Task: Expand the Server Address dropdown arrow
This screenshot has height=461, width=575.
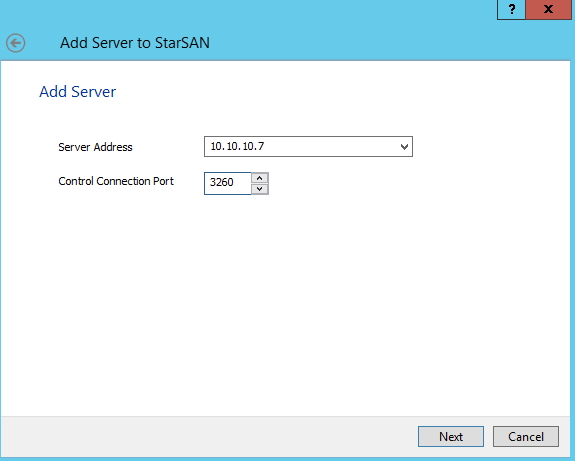Action: pos(404,147)
